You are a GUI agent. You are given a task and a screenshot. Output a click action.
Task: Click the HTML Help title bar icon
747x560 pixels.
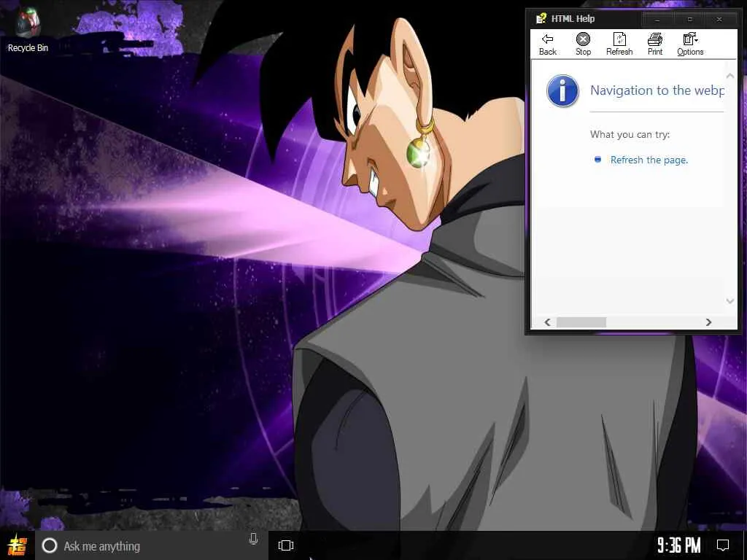[541, 18]
